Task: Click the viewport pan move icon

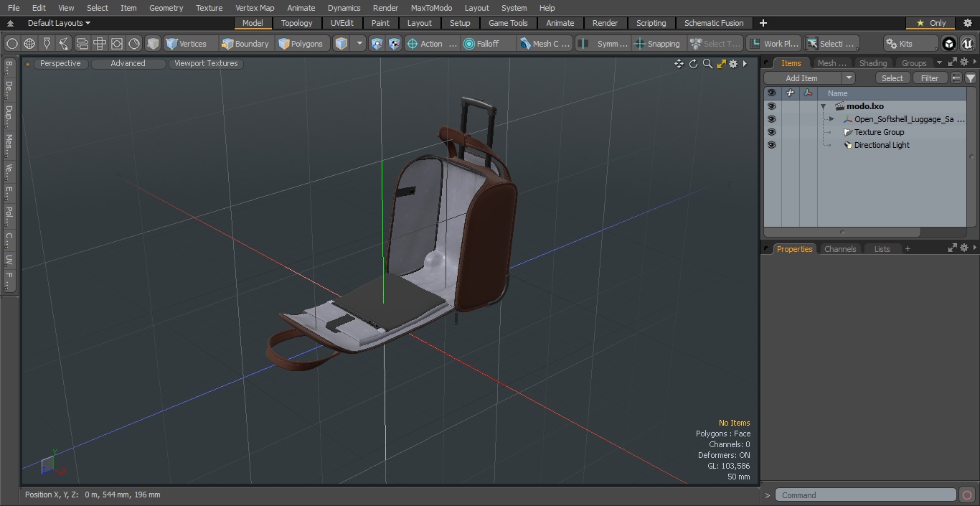Action: 679,64
